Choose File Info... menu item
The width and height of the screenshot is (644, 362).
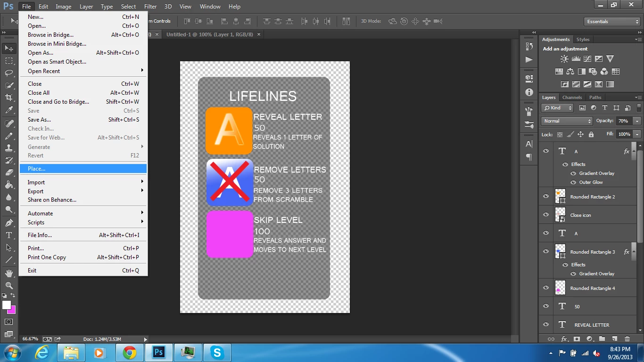pyautogui.click(x=83, y=235)
